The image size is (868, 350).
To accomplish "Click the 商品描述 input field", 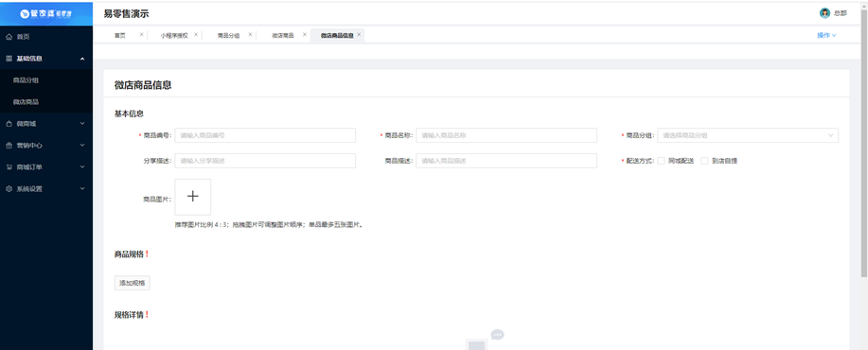I will click(x=506, y=161).
